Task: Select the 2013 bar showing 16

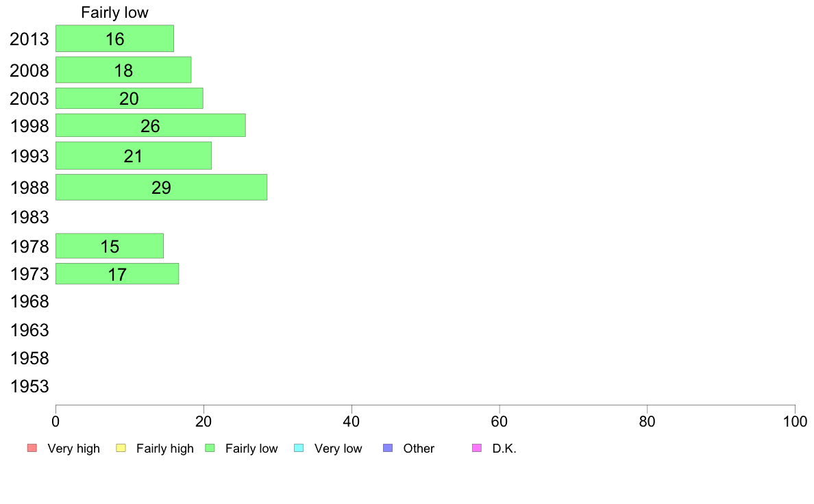Action: [x=114, y=38]
